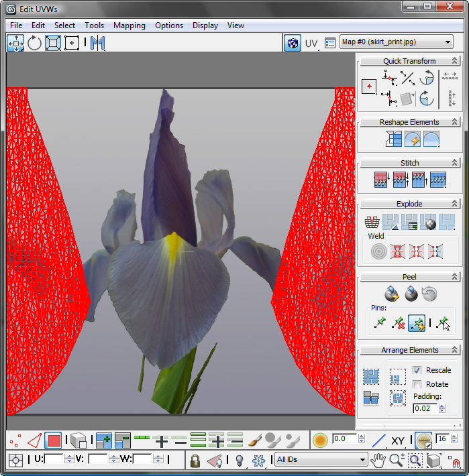Toggle the checker map display button
The image size is (469, 476).
(293, 43)
